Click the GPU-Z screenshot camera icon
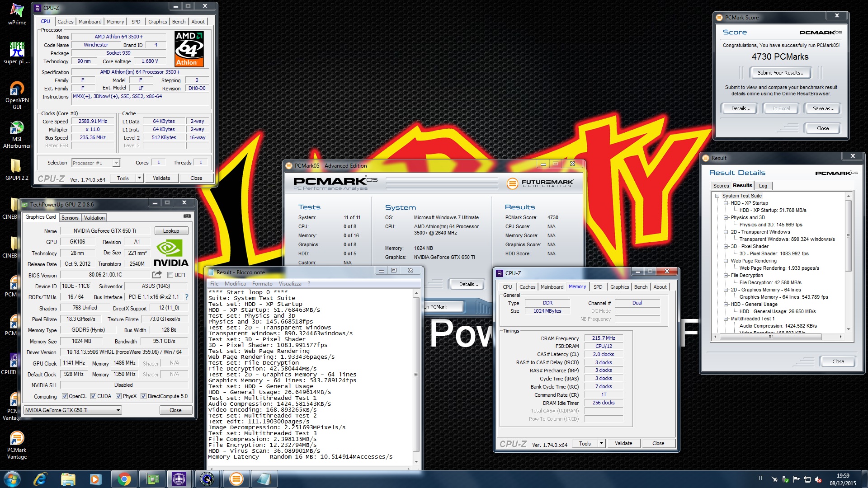The image size is (868, 488). [x=187, y=216]
